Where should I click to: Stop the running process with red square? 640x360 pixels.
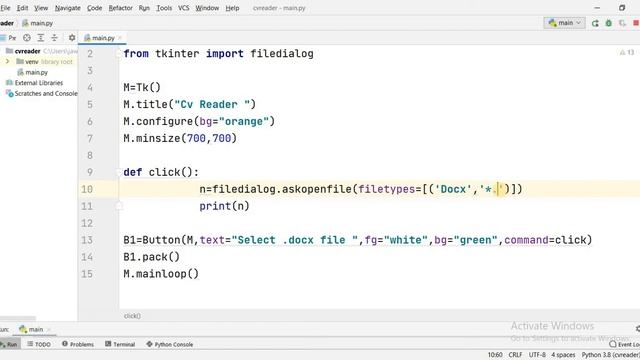click(x=636, y=23)
